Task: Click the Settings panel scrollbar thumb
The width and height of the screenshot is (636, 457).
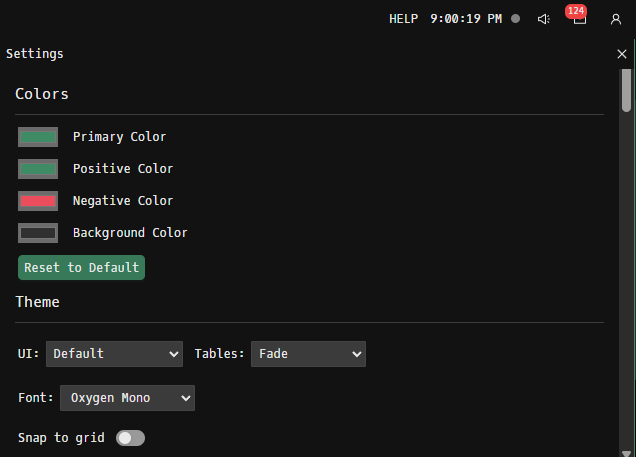Action: pos(626,90)
